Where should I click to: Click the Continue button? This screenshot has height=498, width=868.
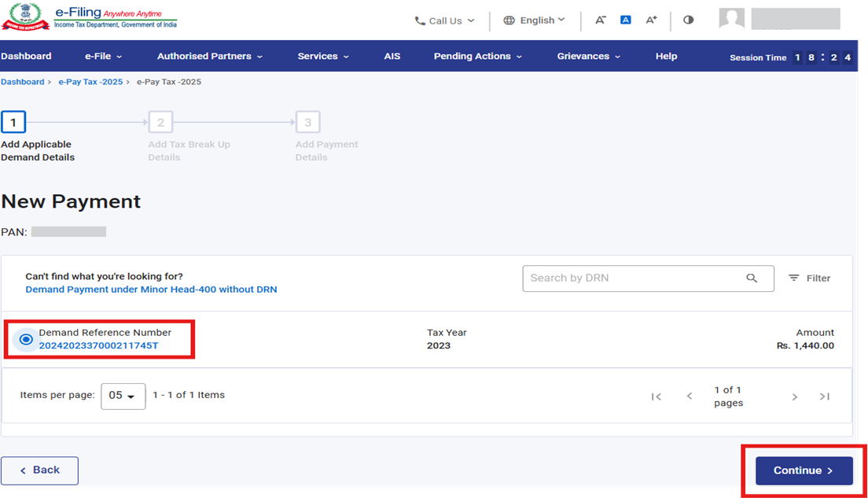pos(804,470)
